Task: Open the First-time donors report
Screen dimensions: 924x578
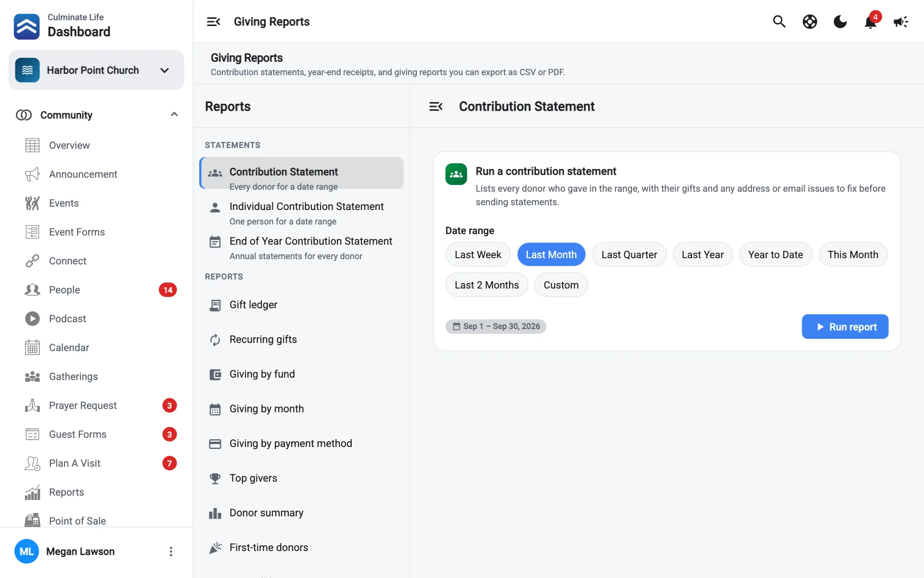Action: 301,548
